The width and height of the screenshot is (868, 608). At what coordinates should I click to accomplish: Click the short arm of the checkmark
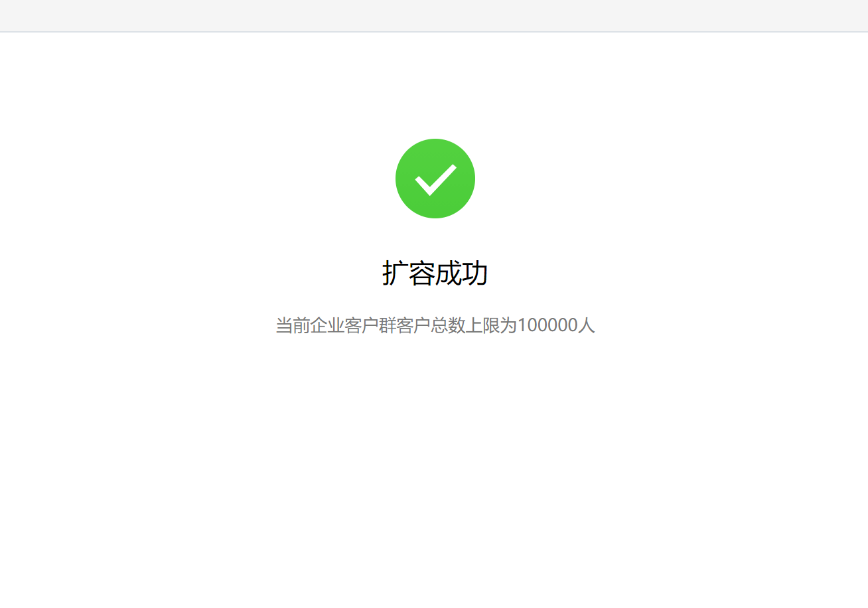pos(423,185)
